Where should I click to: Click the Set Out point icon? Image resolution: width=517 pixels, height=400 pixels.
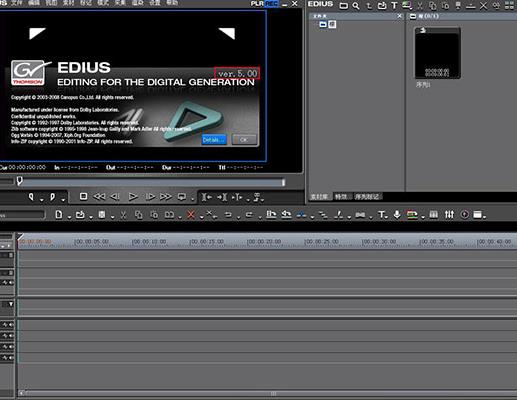52,197
